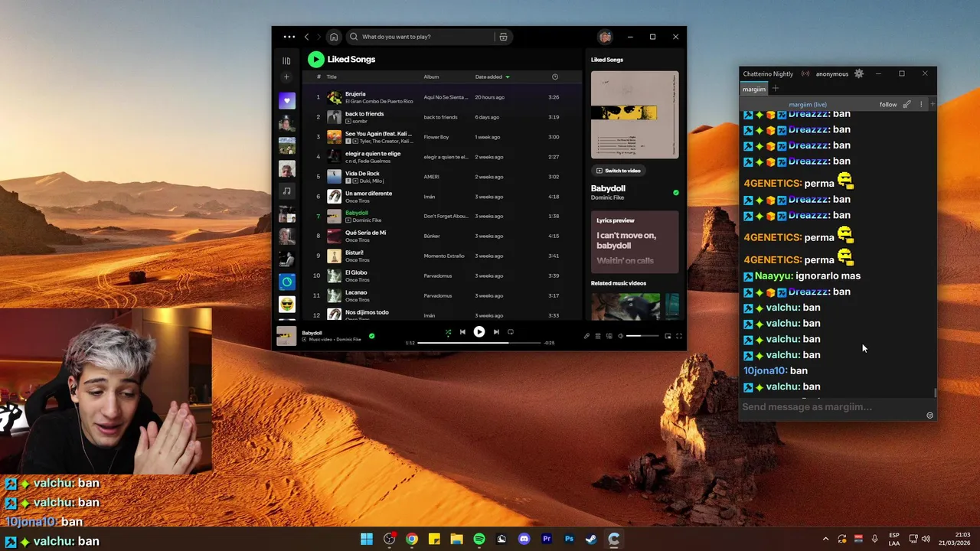This screenshot has height=551, width=980.
Task: Open Spotify profile avatar menu
Action: [605, 37]
